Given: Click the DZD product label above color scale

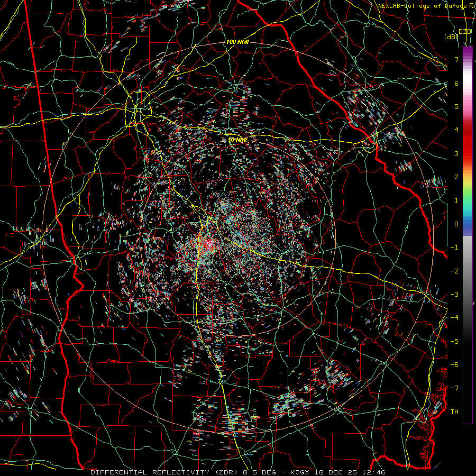Looking at the screenshot, I should click(465, 32).
